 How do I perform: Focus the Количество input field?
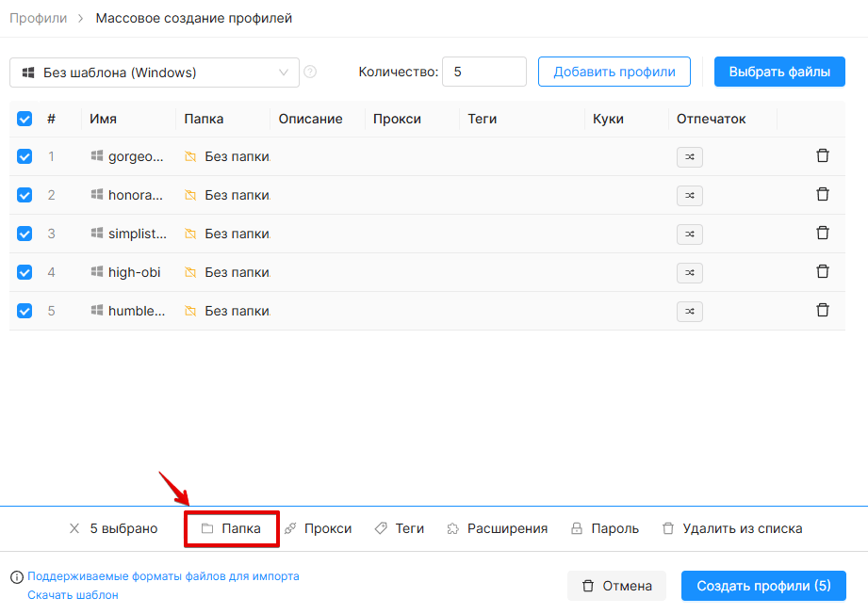[484, 72]
